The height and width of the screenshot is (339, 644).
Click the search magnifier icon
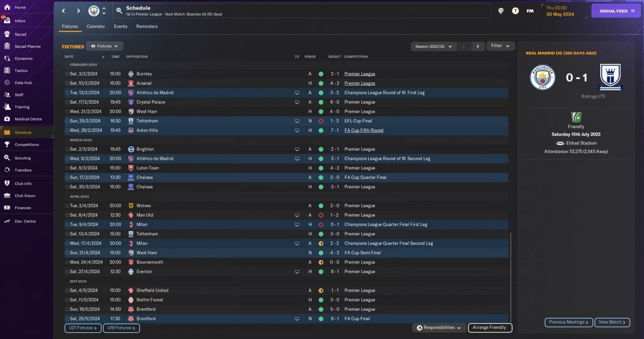tap(119, 11)
